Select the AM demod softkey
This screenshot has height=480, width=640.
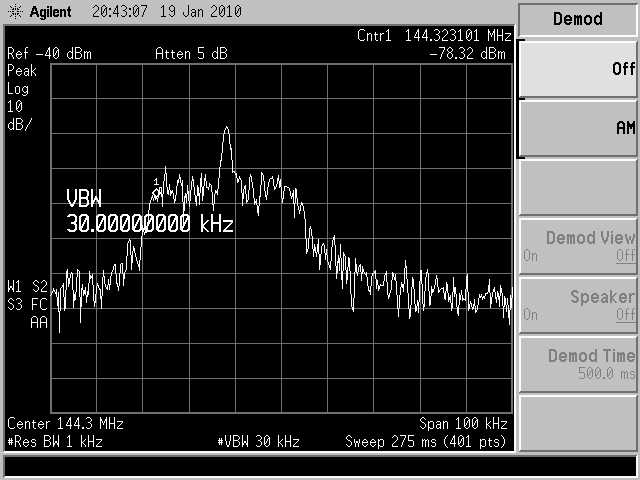578,128
